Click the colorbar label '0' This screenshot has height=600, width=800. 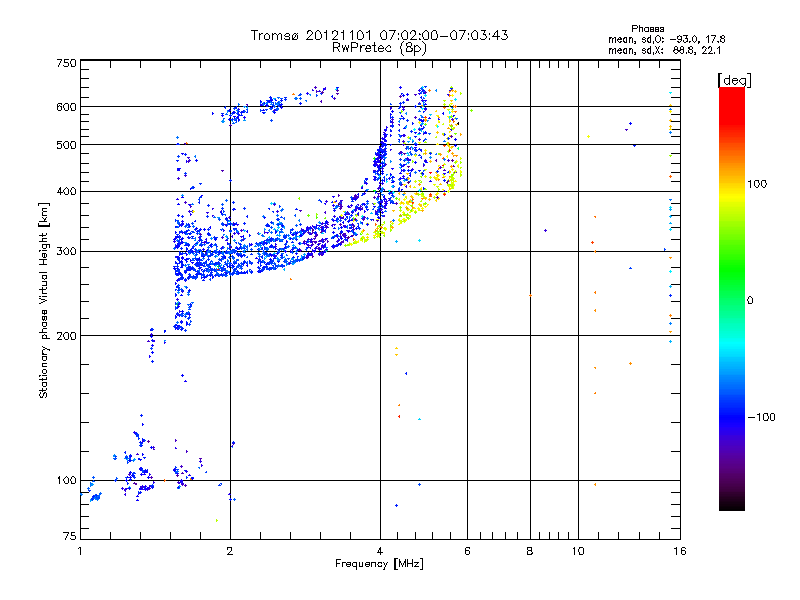coord(750,301)
